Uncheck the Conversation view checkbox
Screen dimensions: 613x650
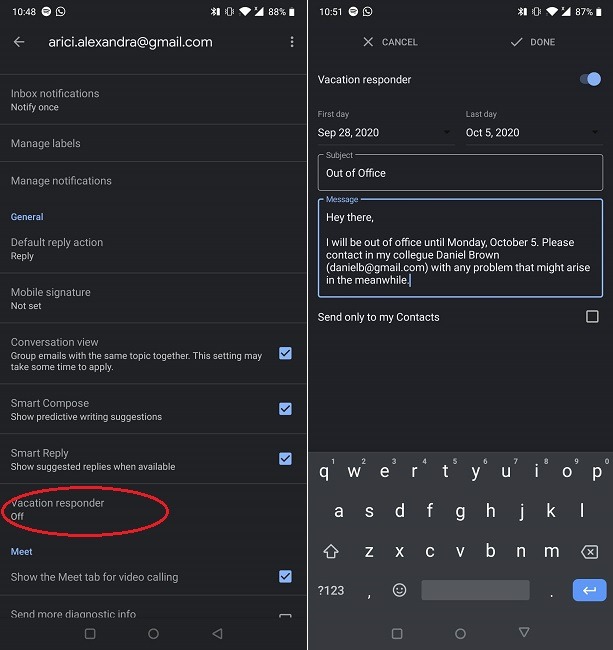(x=285, y=353)
